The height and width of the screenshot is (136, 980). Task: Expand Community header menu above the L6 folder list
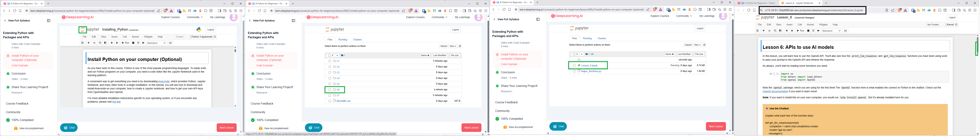(x=684, y=16)
